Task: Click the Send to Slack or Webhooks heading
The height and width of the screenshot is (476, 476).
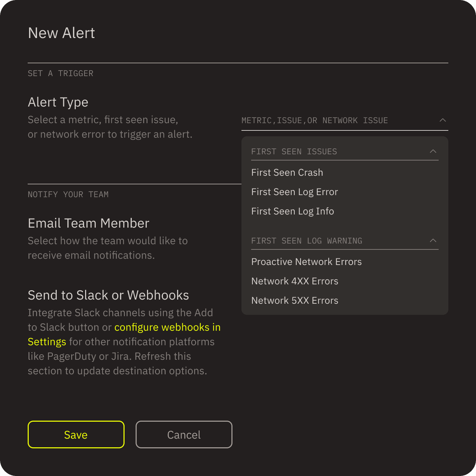Action: coord(108,295)
